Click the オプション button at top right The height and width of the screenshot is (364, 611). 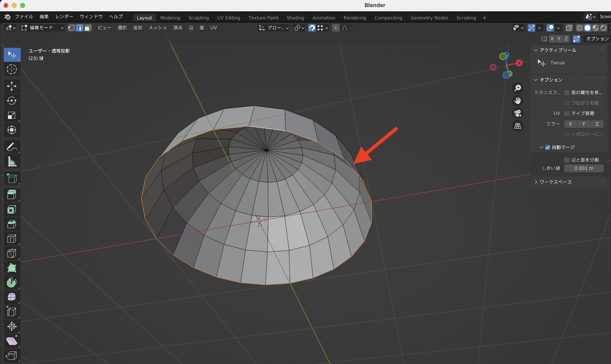tap(597, 39)
